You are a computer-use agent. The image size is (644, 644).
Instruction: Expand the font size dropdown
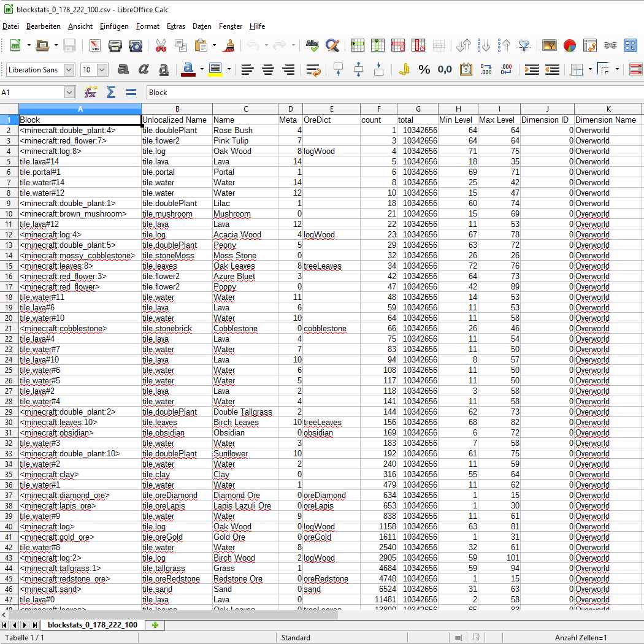[102, 70]
